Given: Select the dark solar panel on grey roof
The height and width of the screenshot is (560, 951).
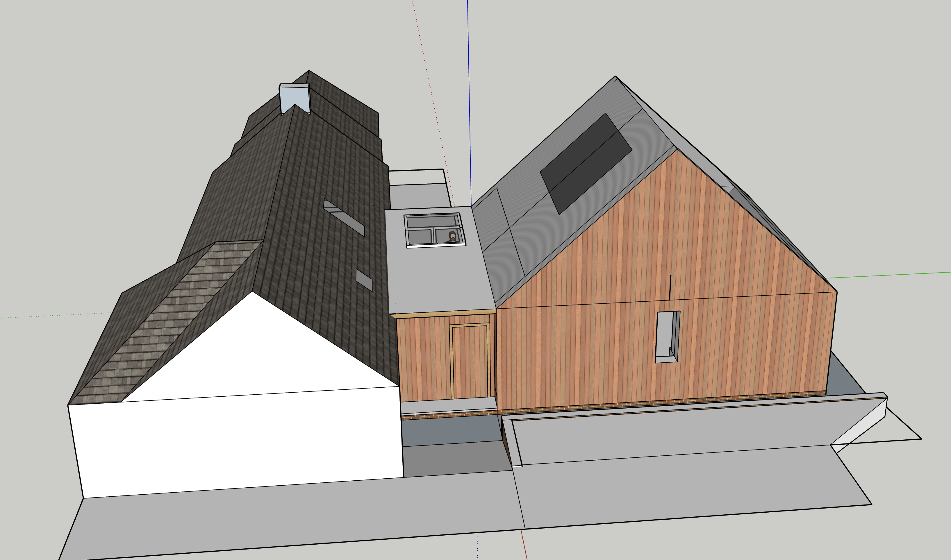Looking at the screenshot, I should pos(586,163).
